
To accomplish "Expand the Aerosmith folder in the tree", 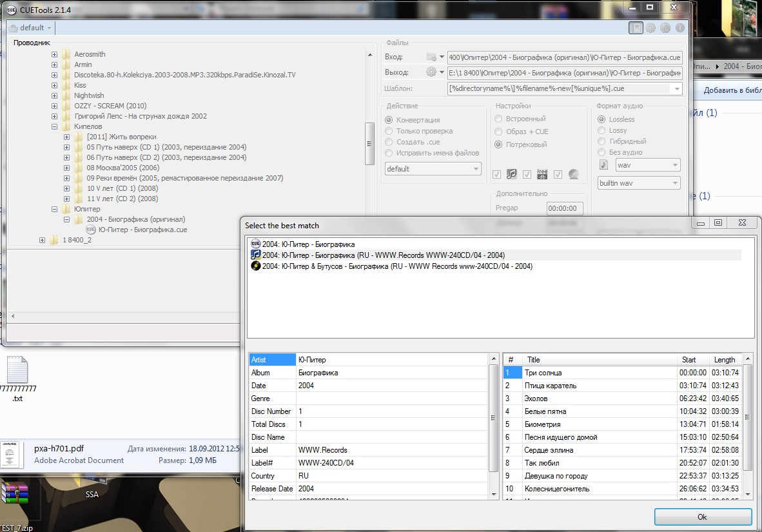I will (x=55, y=55).
